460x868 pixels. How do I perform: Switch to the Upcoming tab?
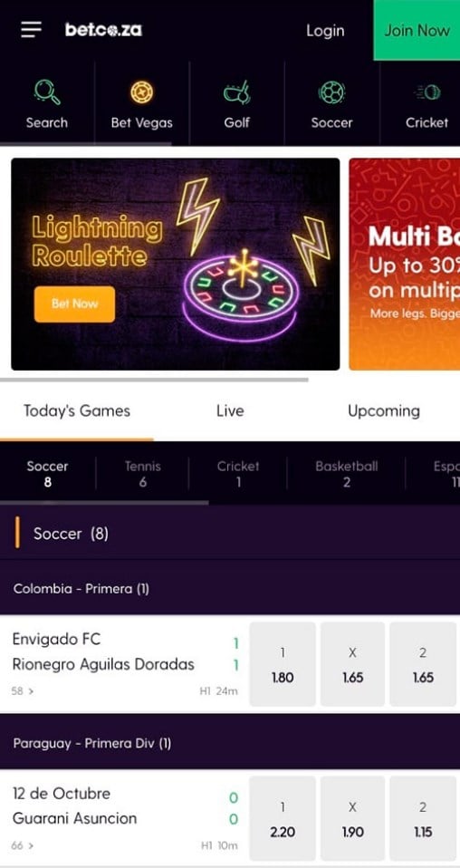[384, 410]
